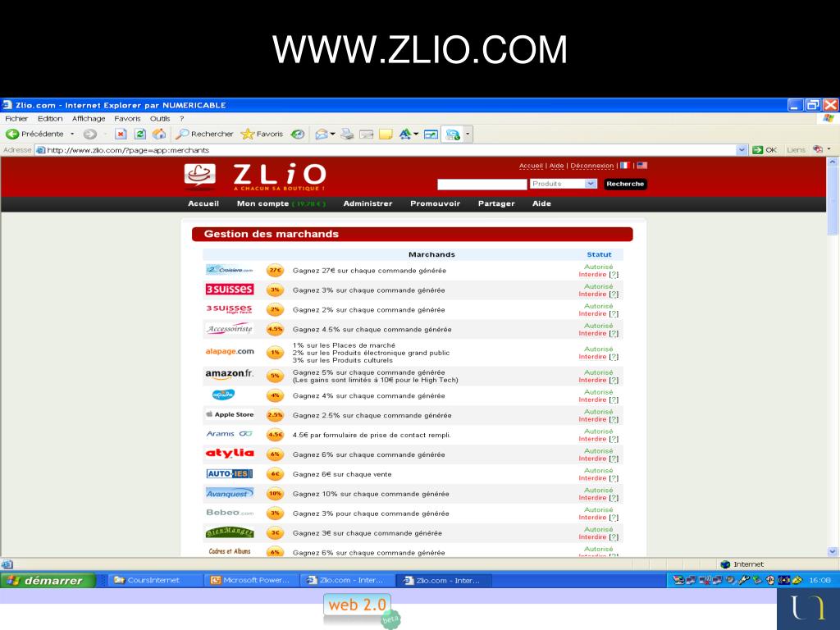This screenshot has width=840, height=630.
Task: Click Interdire for the amazon.fr merchant
Action: (592, 381)
